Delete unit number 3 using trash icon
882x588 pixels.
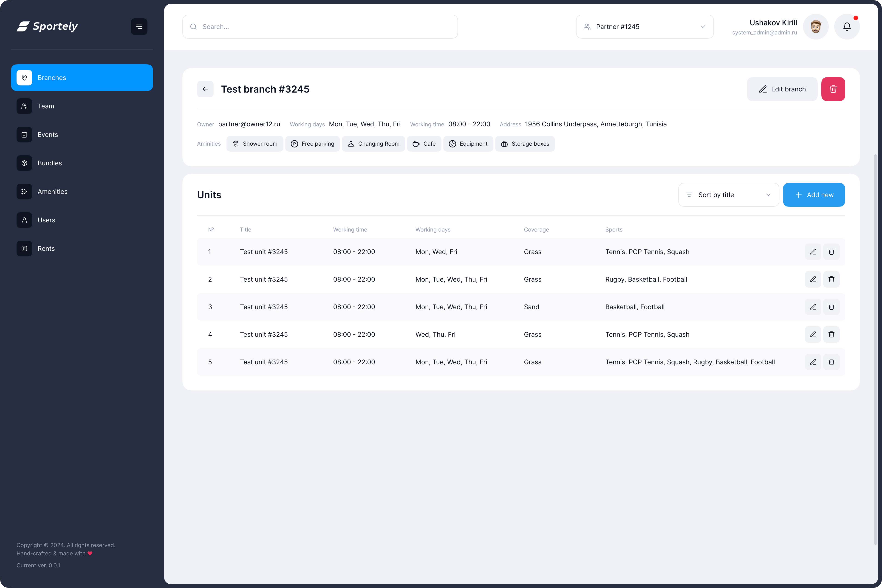(x=831, y=307)
